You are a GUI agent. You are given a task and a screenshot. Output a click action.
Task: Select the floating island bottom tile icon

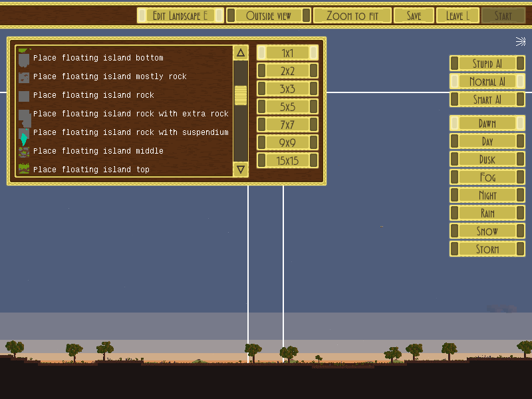[x=24, y=58]
